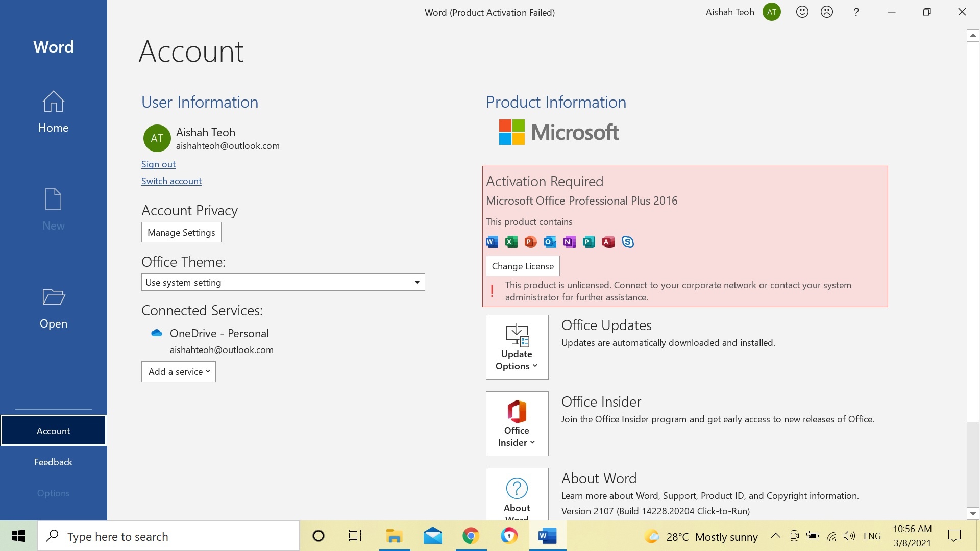The width and height of the screenshot is (980, 551).
Task: Click the Aishah Teoh name in title bar
Action: [x=730, y=12]
